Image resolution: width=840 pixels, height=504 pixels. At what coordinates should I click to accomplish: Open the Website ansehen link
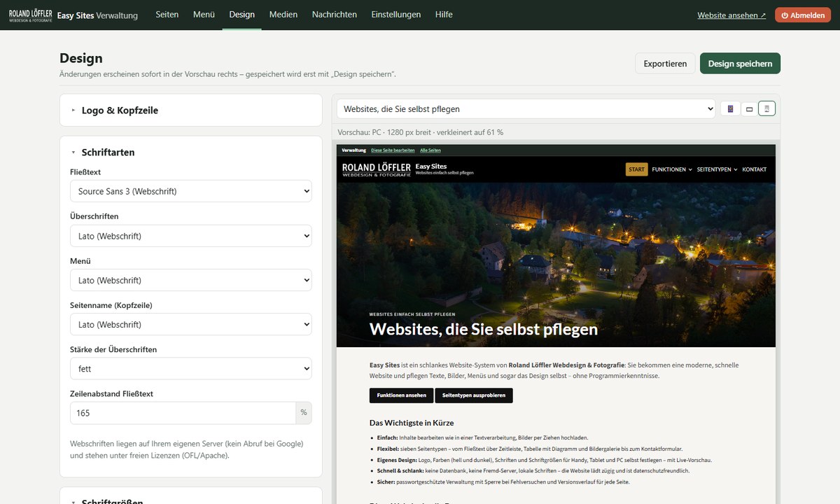tap(731, 15)
